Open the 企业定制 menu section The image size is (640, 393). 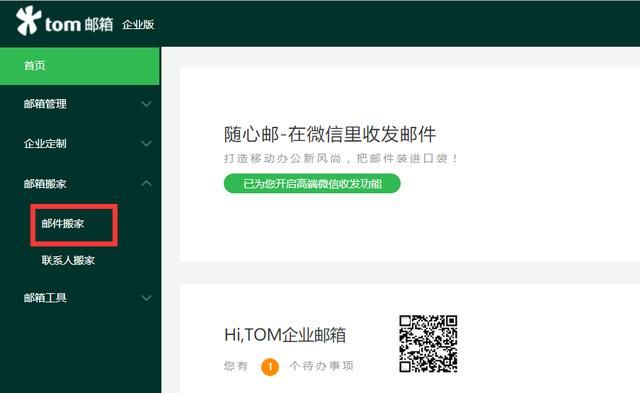click(45, 144)
